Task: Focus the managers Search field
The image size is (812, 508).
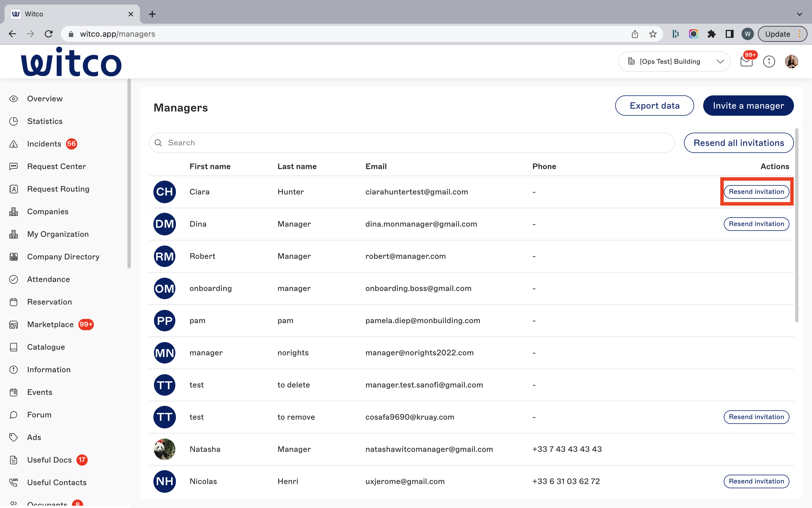Action: [412, 143]
